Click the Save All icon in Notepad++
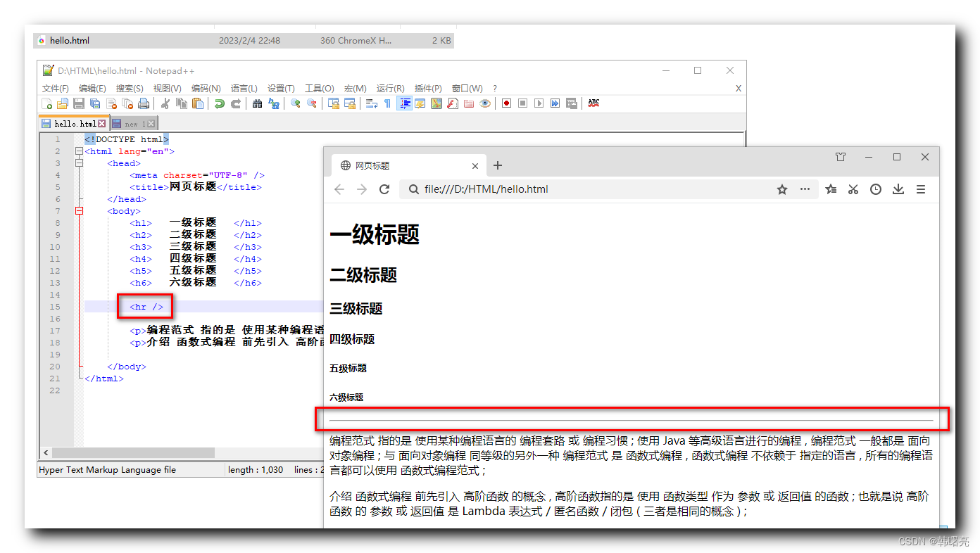Screen dimensions: 980x553 pos(94,103)
